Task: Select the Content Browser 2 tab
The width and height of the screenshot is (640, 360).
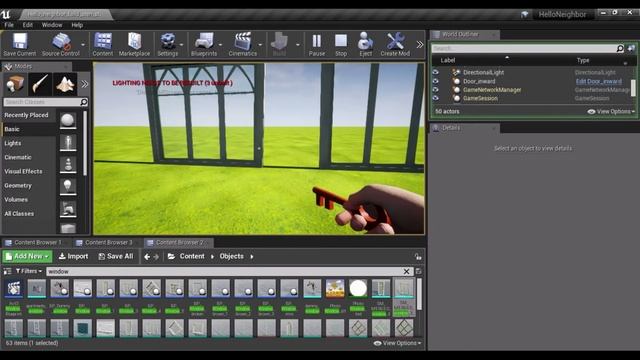Action: pos(178,242)
